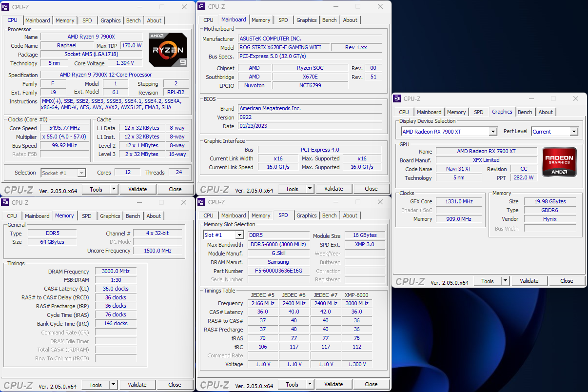Click the F5-6000U3636E16G part number field
This screenshot has height=392, width=588.
(278, 271)
